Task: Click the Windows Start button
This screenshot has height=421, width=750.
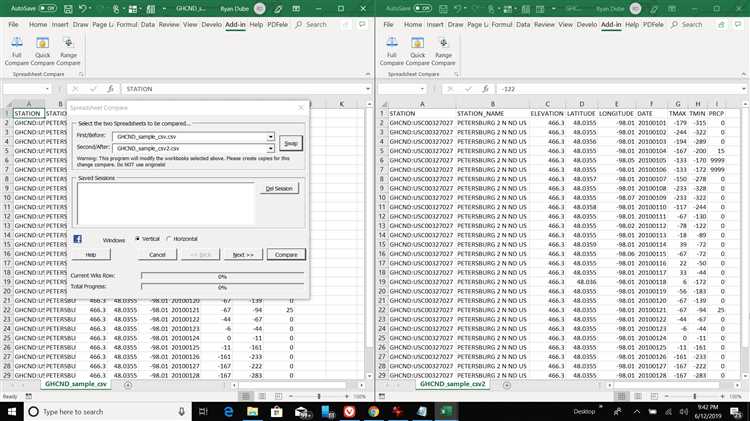Action: [11, 411]
